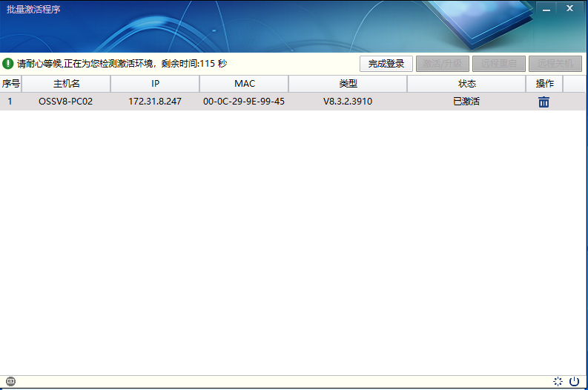
Task: Close the 批量激活程序 window
Action: click(x=570, y=9)
